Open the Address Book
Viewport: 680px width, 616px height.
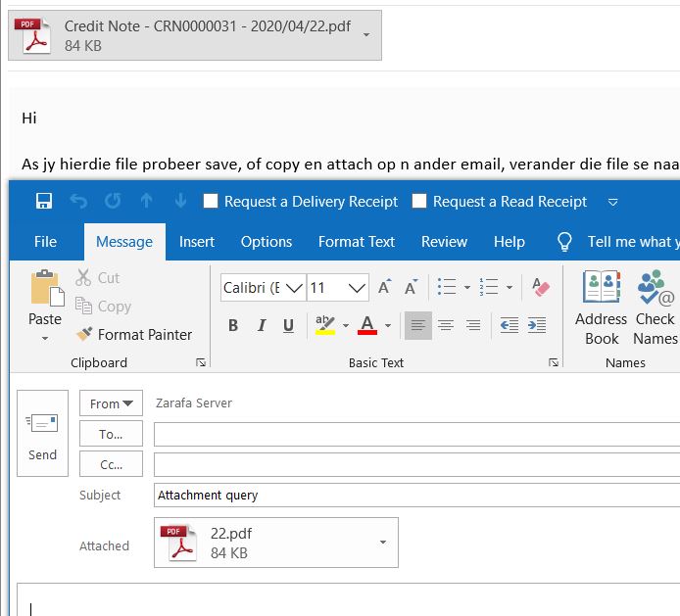(602, 308)
